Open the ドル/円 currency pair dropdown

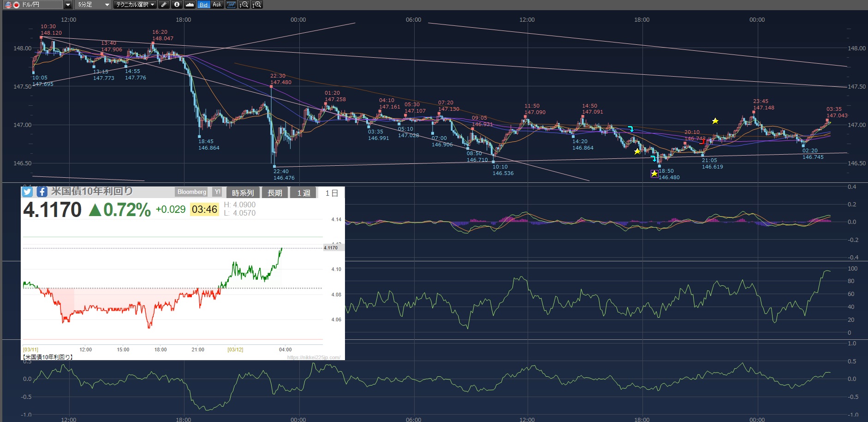[x=68, y=5]
